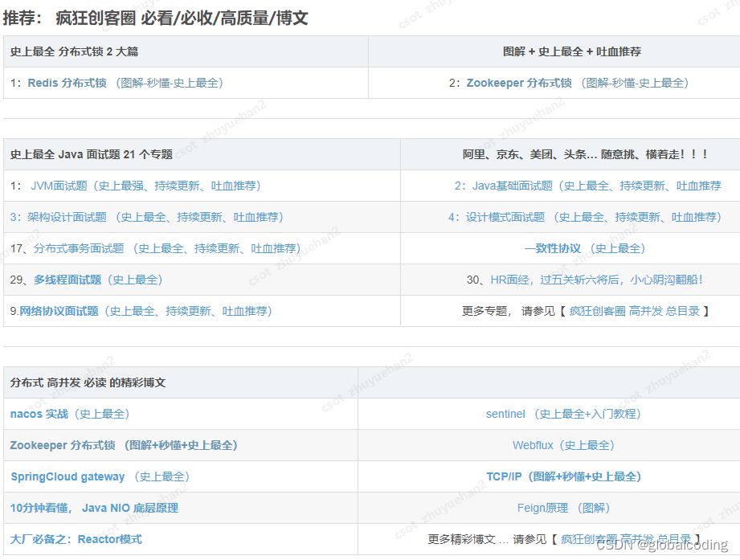Viewport: 740px width, 560px height.
Task: Click the 图解 + 史上最全 + 吐血推荐 header
Action: coord(572,51)
